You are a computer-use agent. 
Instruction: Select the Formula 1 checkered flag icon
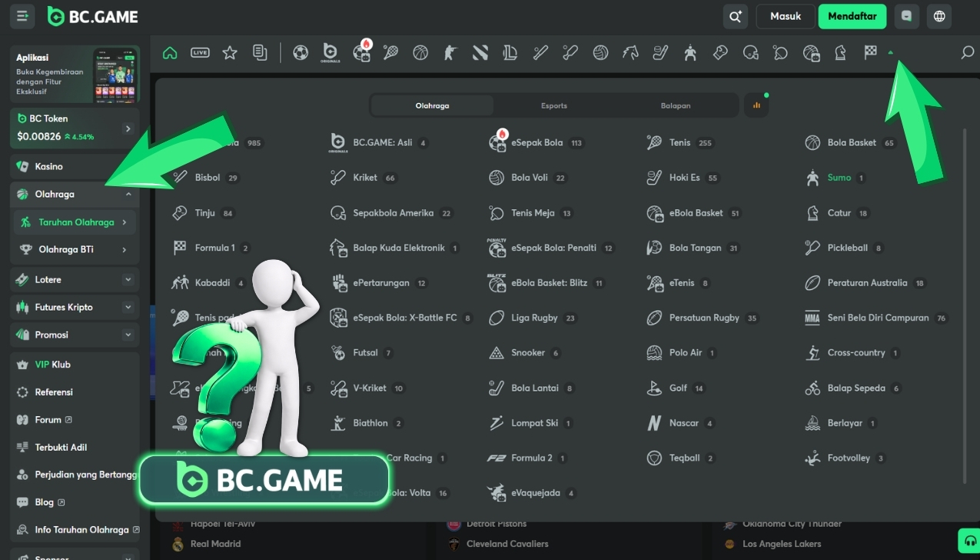870,53
